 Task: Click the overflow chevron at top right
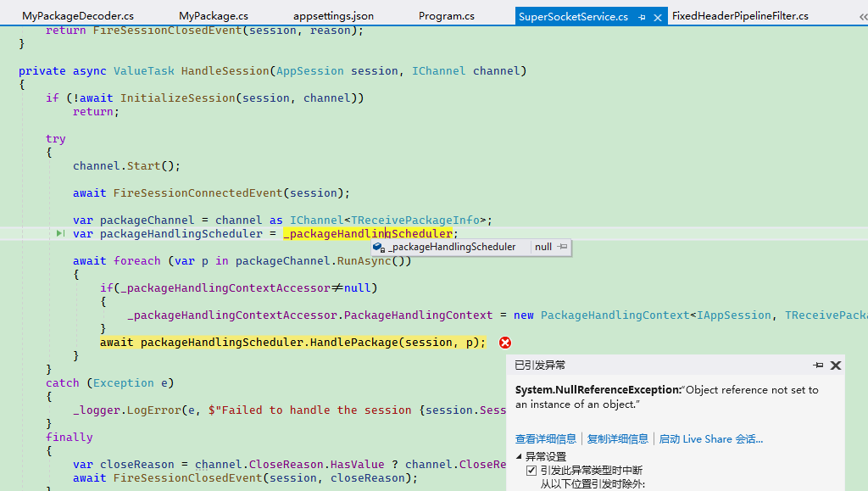coord(862,15)
